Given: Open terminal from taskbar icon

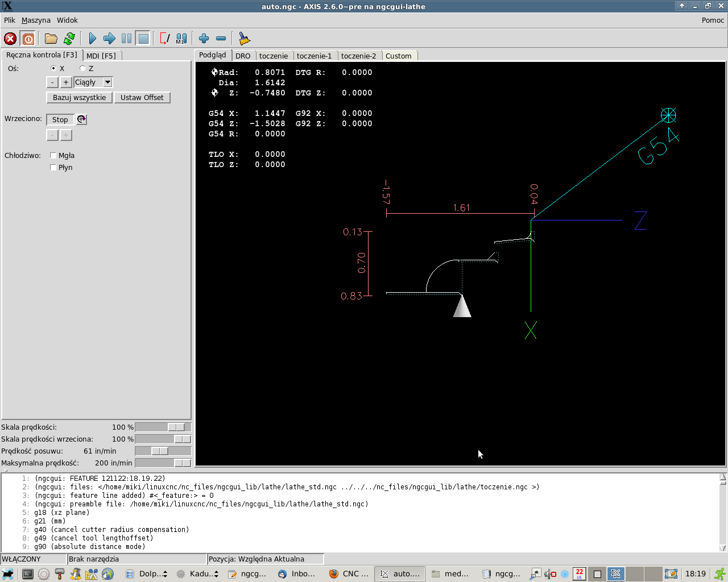Looking at the screenshot, I should tap(27, 574).
